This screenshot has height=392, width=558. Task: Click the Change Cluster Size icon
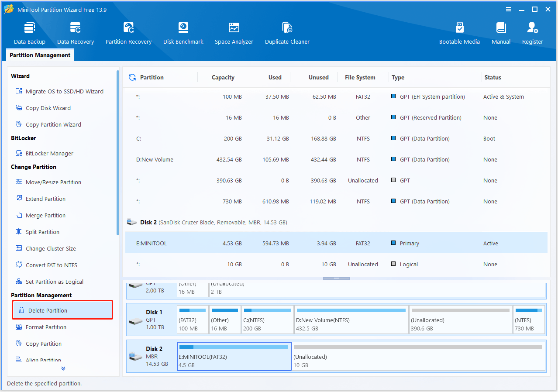coord(19,248)
